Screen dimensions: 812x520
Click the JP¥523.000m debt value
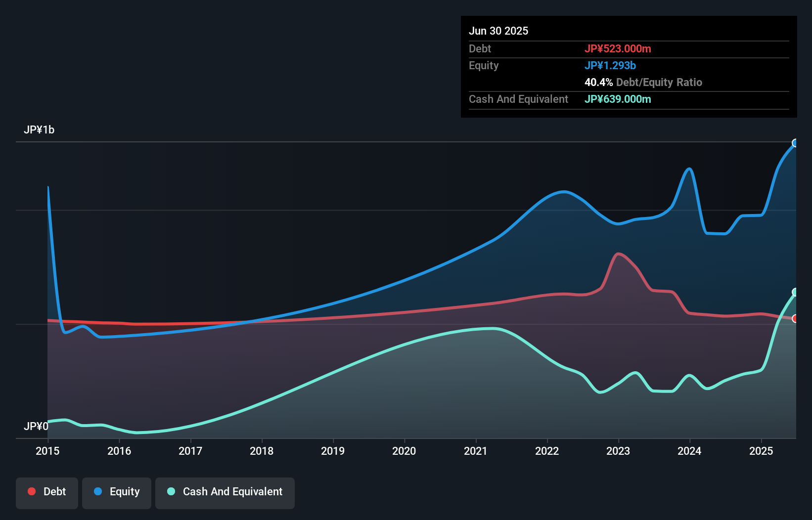(x=619, y=48)
